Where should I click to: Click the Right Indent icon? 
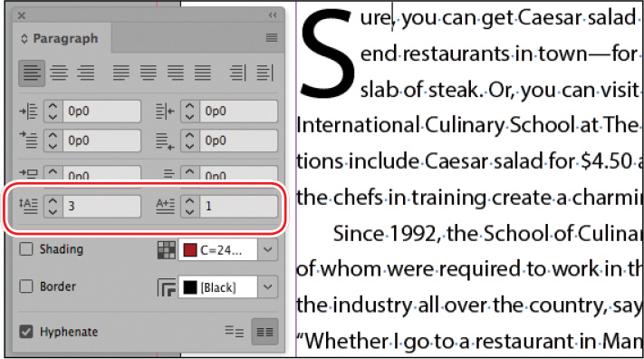165,112
